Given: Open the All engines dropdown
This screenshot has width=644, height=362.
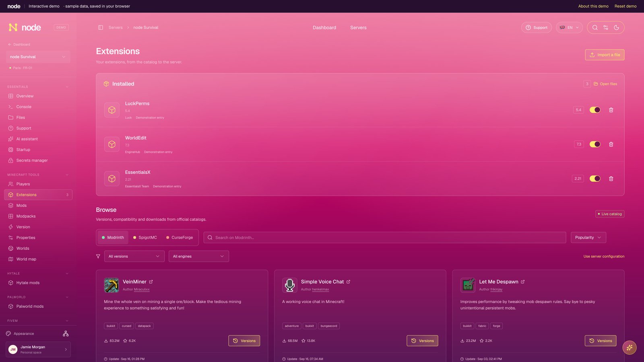Looking at the screenshot, I should pos(198,256).
